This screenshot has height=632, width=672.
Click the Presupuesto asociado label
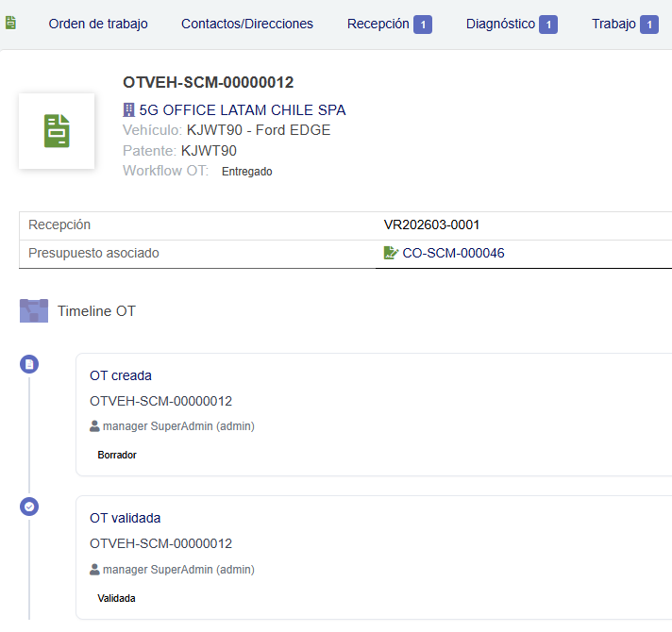click(x=93, y=253)
